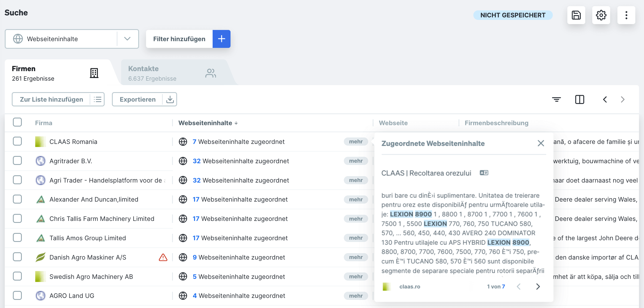Click the globe icon in the Webseiteninhalte filter field
The image size is (644, 308).
(18, 39)
